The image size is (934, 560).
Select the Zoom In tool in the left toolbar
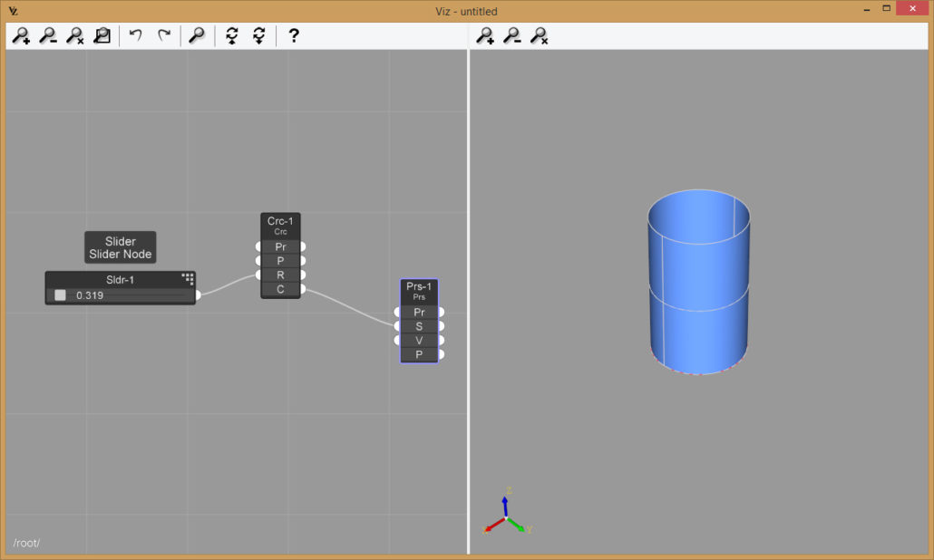pyautogui.click(x=22, y=35)
